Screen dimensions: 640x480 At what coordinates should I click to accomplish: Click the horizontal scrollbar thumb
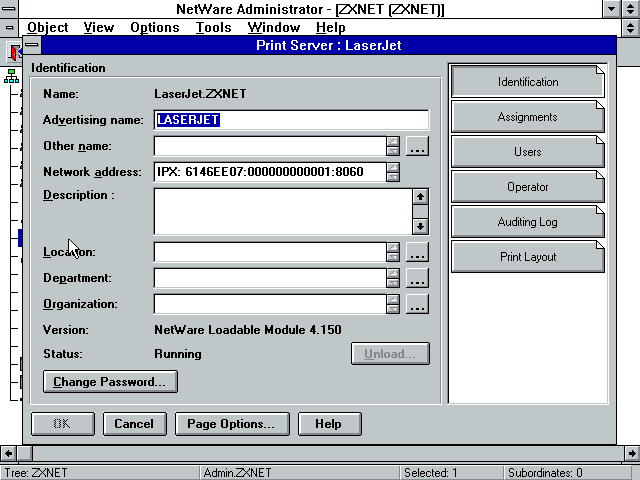24,453
